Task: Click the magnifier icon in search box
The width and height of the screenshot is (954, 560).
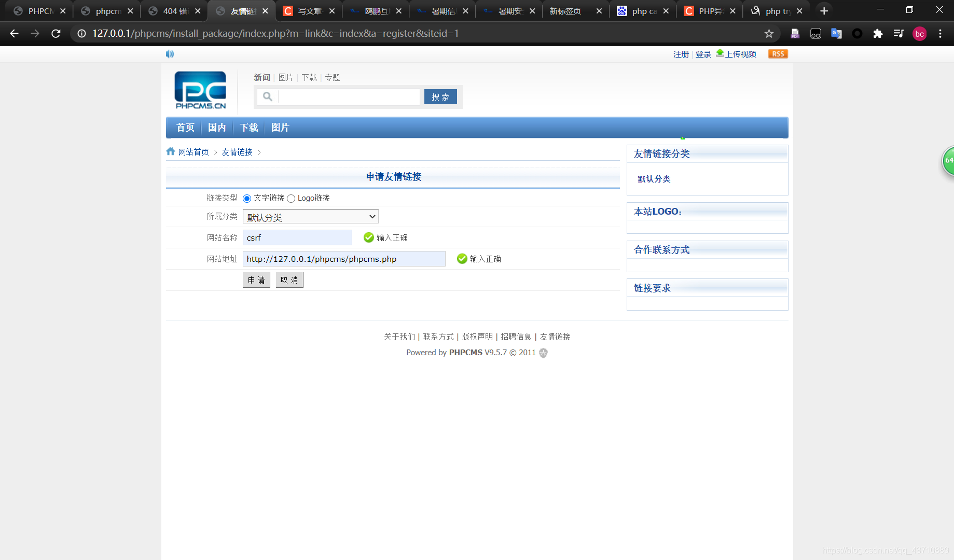Action: tap(268, 96)
